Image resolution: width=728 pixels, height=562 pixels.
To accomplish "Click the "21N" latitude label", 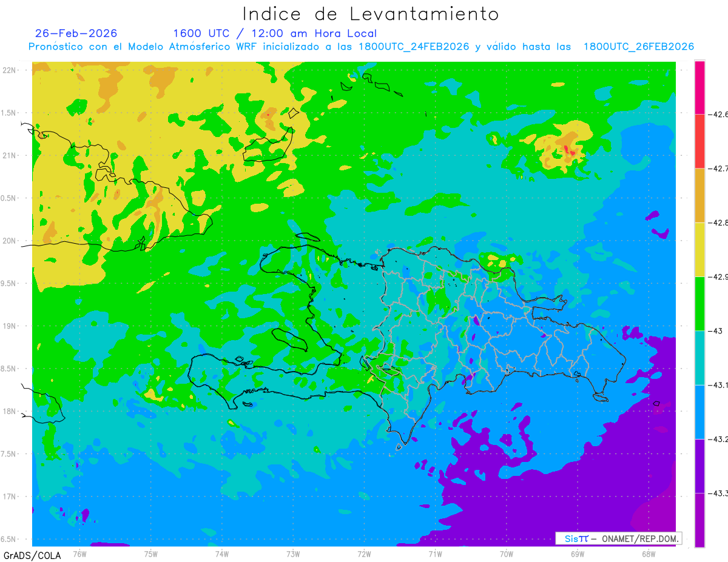I will pyautogui.click(x=9, y=155).
